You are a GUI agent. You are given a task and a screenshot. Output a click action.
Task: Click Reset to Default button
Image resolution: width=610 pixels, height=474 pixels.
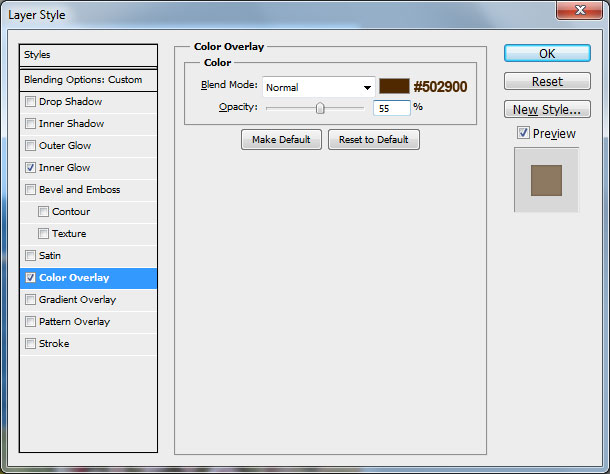coord(373,140)
